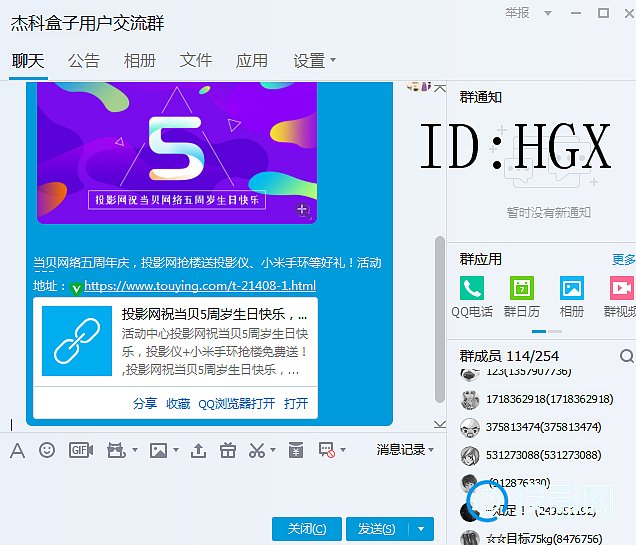Expand the 举报 title bar arrow

[x=548, y=13]
